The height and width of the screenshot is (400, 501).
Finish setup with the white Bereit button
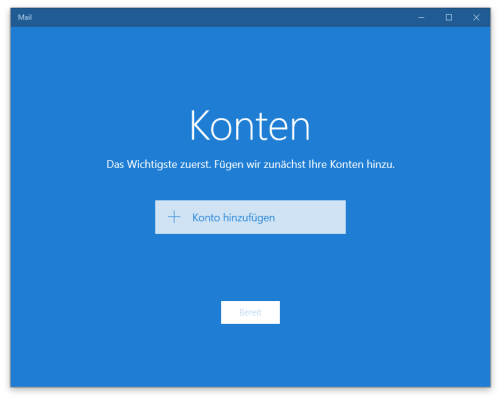point(250,312)
